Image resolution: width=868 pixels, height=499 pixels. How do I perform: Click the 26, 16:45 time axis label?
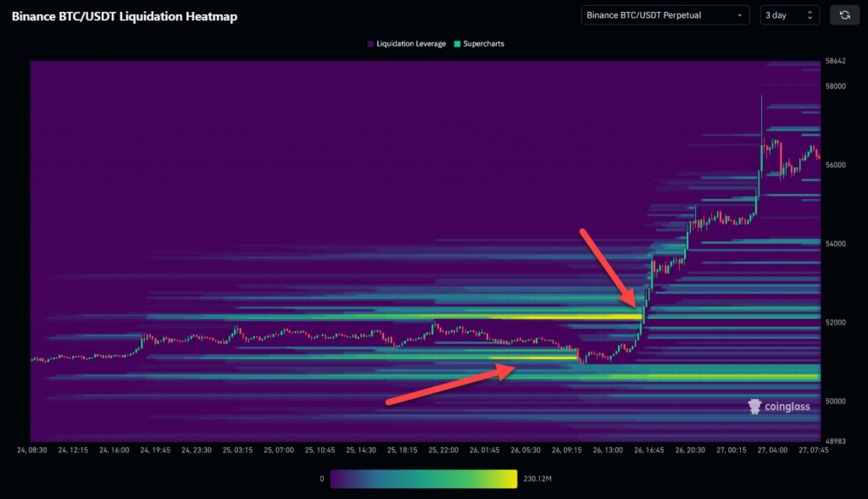click(648, 451)
